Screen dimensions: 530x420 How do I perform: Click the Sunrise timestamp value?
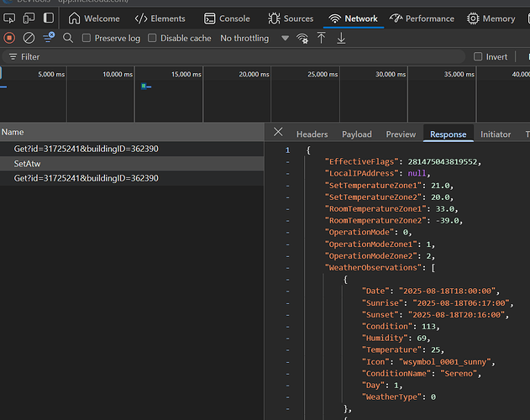pos(461,303)
